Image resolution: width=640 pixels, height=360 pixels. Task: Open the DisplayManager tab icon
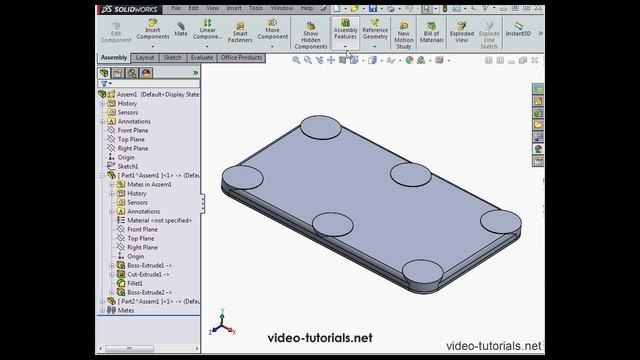click(146, 73)
